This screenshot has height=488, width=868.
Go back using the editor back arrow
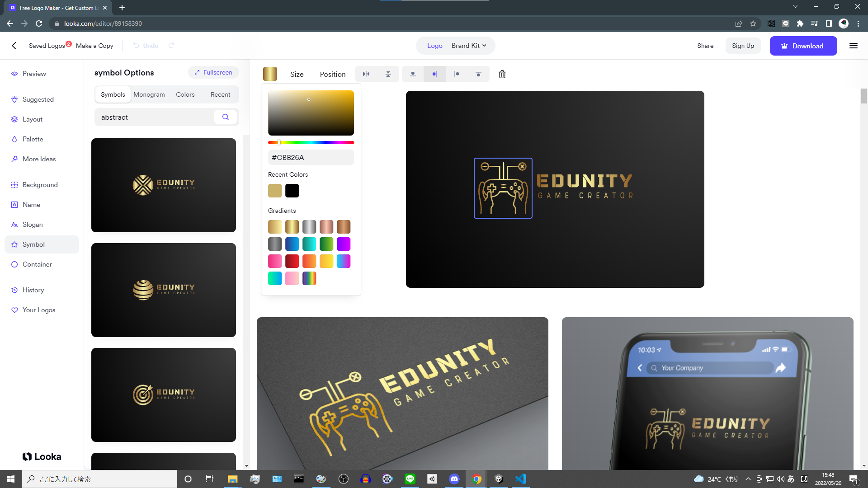(14, 46)
